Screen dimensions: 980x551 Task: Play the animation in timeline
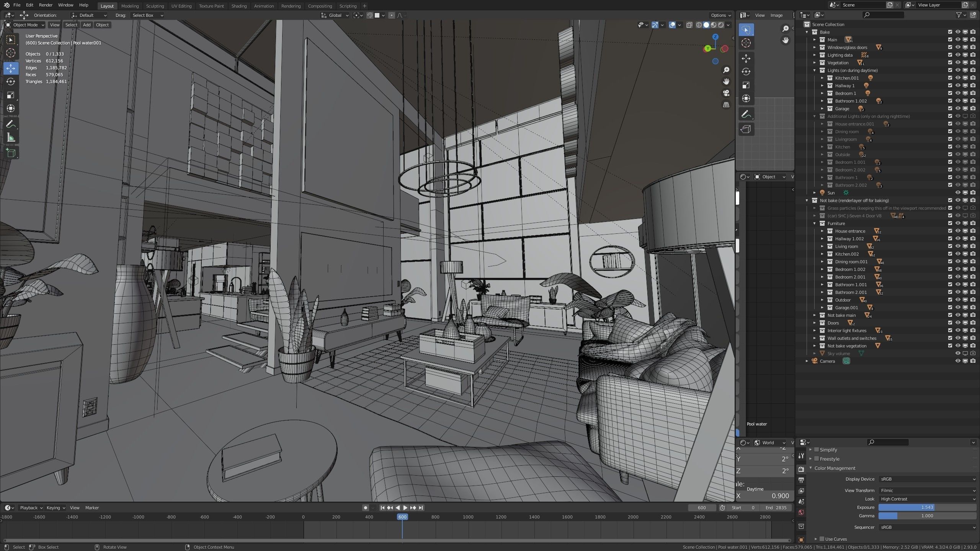[405, 508]
